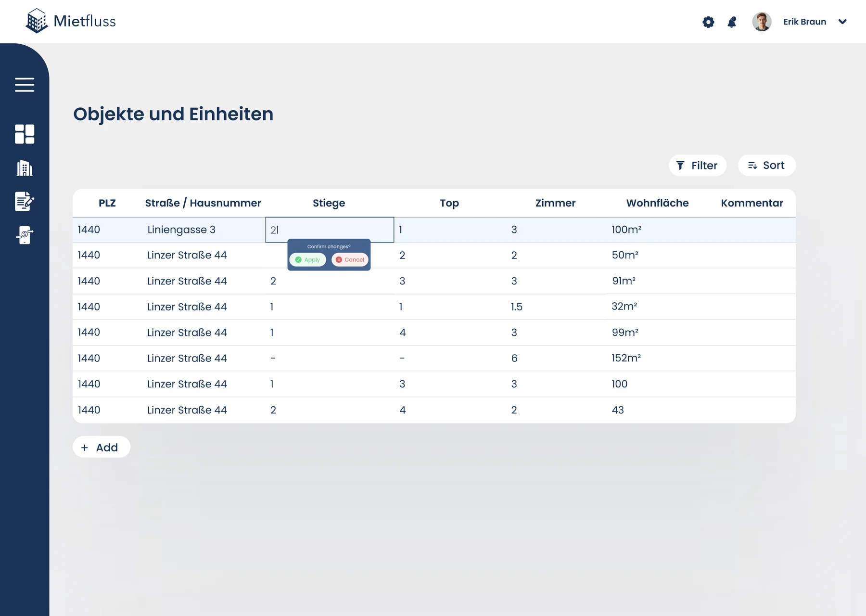
Task: Click the 152m² area cell
Action: click(626, 358)
